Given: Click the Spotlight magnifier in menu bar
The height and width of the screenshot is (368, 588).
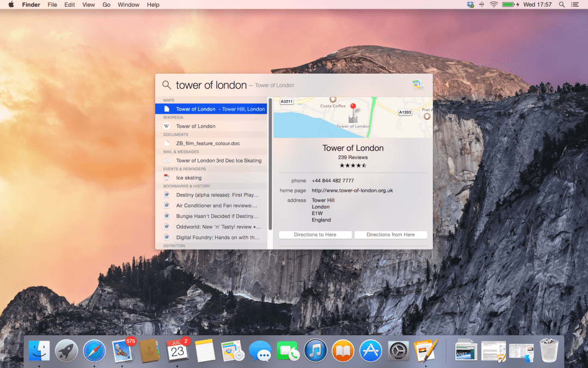Looking at the screenshot, I should click(562, 4).
